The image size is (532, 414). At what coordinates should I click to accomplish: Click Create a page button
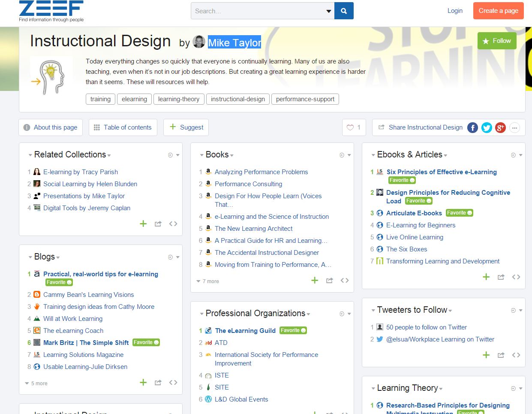(499, 11)
